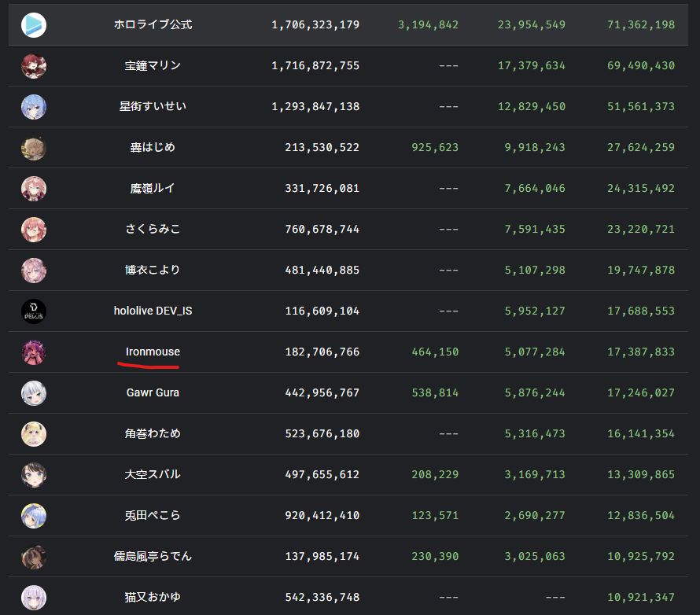Click the 轟はじめ channel avatar
The height and width of the screenshot is (615, 700).
point(34,148)
